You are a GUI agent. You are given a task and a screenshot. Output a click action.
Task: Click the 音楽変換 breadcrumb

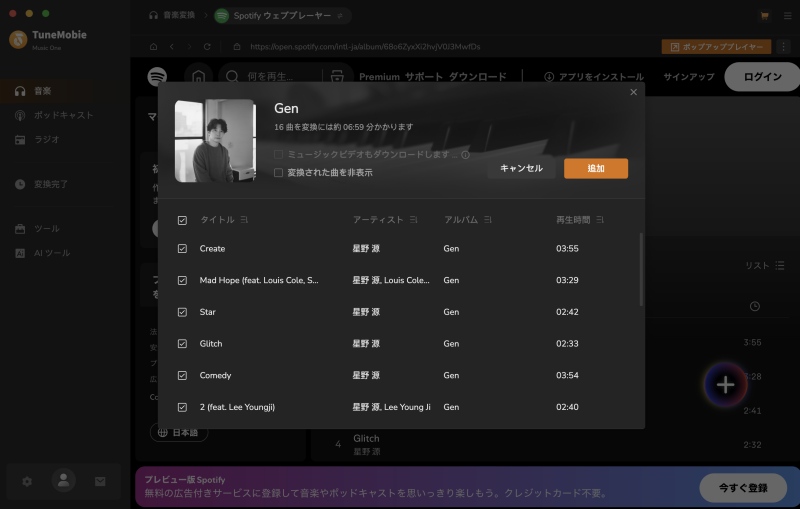click(172, 15)
